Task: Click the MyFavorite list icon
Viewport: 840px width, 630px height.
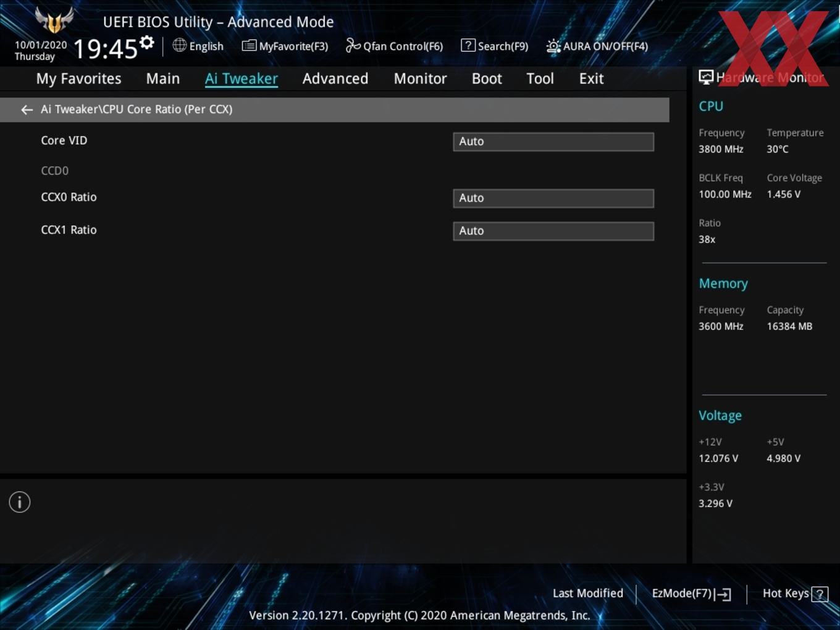Action: pyautogui.click(x=249, y=45)
